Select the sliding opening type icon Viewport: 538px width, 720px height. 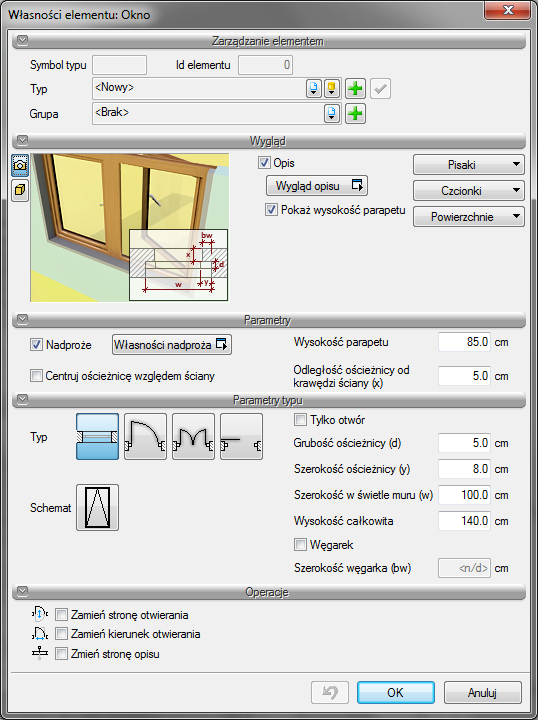pos(241,436)
